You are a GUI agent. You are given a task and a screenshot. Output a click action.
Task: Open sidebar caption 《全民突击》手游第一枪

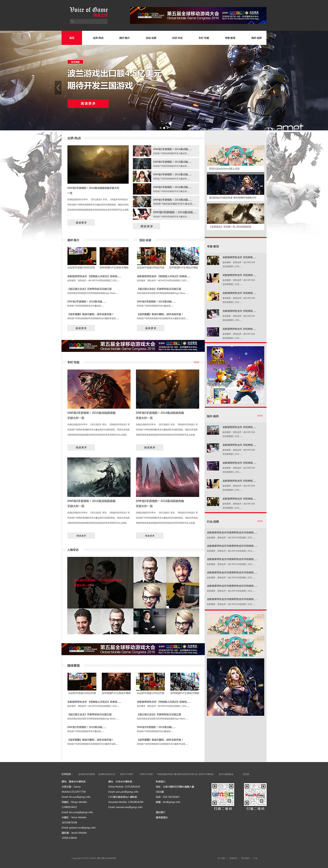click(230, 227)
